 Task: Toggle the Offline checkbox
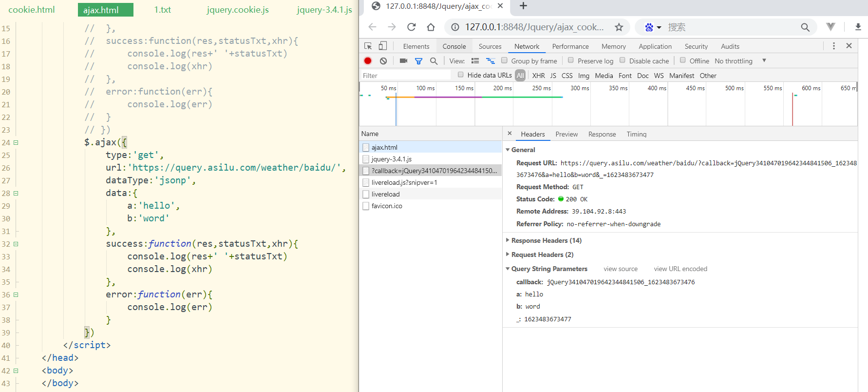683,60
